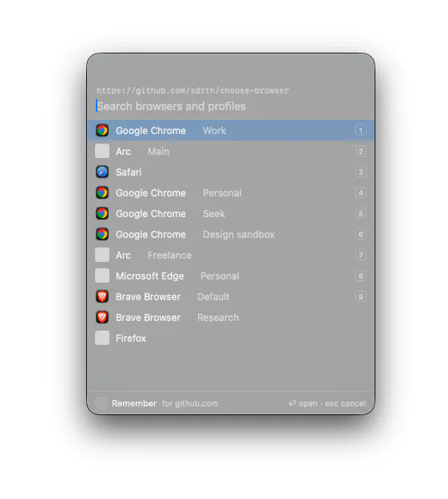Click Brave icon in Research row
This screenshot has width=448, height=499.
point(102,317)
